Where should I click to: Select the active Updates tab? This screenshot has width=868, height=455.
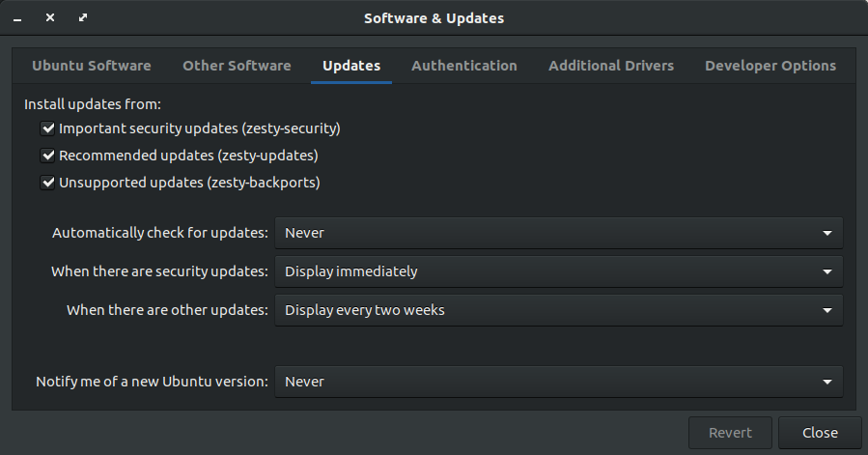pyautogui.click(x=351, y=66)
